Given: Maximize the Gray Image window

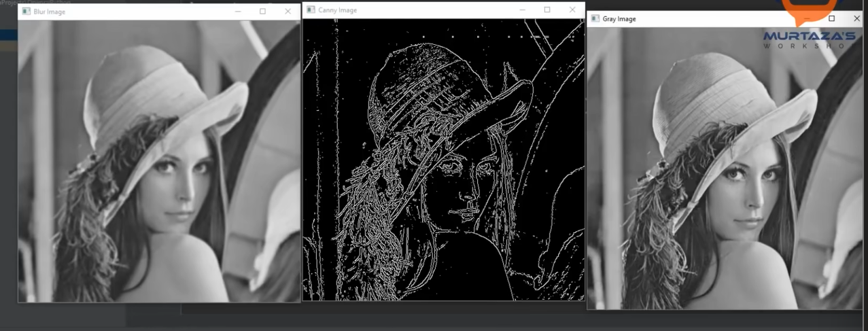Looking at the screenshot, I should [x=831, y=19].
